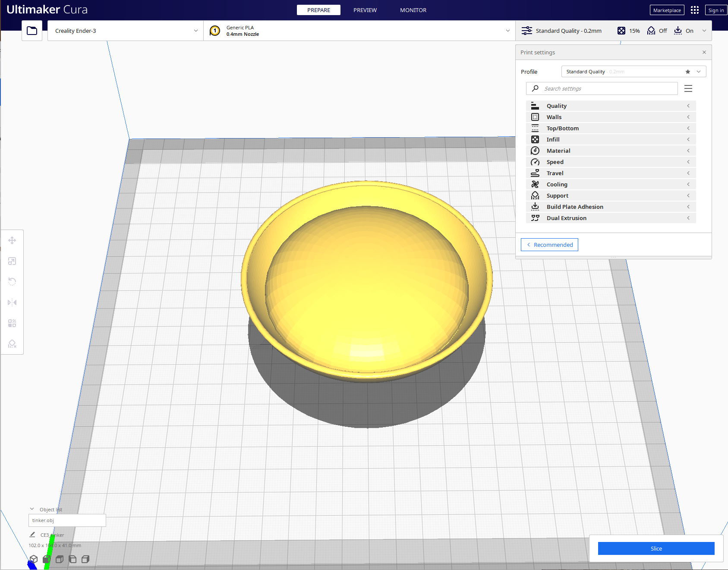Image resolution: width=728 pixels, height=570 pixels.
Task: Click the print settings sliders icon
Action: point(526,31)
